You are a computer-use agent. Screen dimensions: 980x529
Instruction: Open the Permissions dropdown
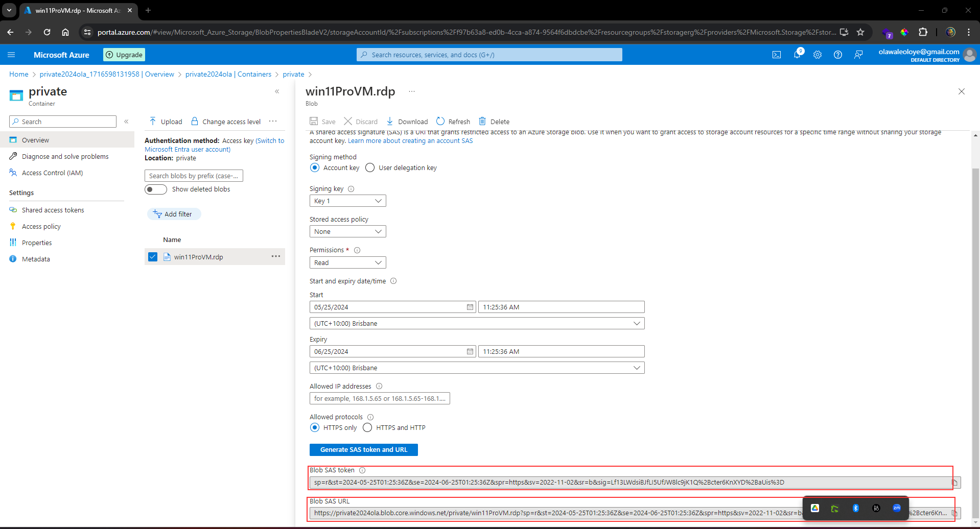[x=348, y=262]
